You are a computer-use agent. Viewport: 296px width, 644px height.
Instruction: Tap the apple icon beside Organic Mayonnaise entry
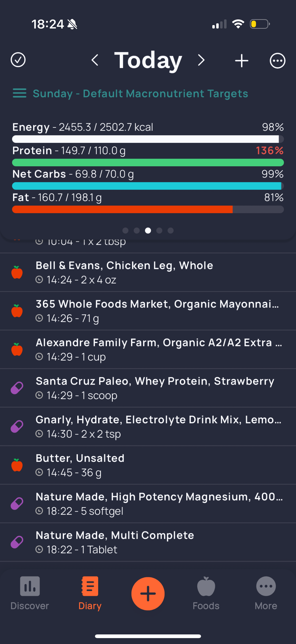tap(17, 311)
